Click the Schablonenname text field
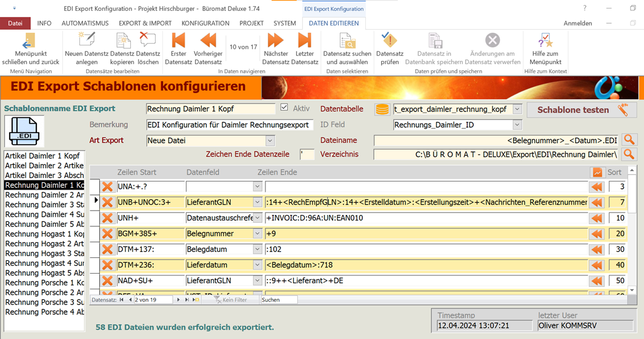 click(210, 109)
